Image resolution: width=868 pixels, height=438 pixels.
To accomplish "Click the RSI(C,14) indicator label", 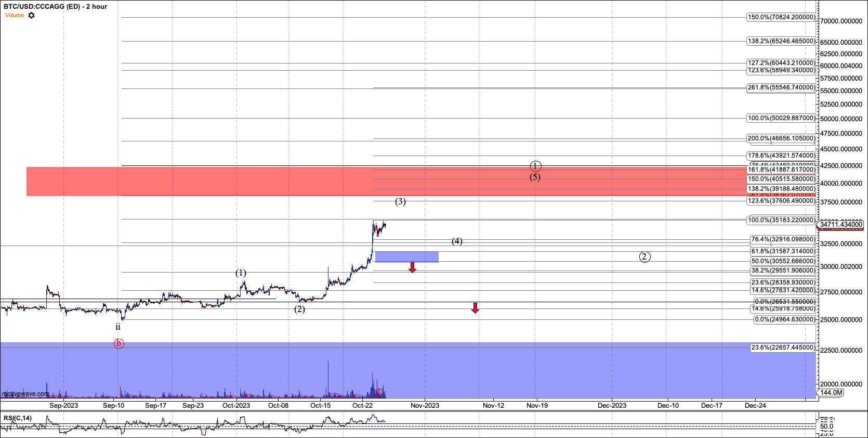I will point(18,418).
